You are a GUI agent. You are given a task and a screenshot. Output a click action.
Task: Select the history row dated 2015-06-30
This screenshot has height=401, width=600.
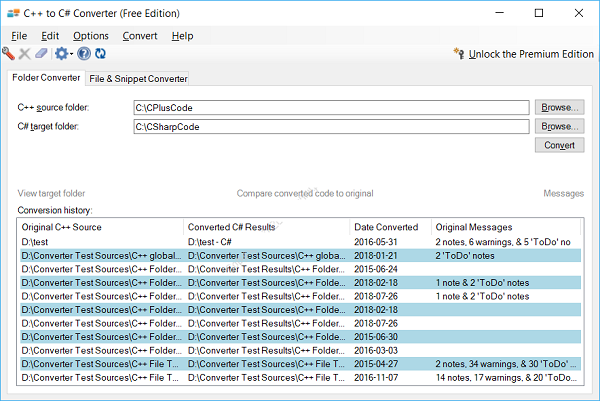300,337
